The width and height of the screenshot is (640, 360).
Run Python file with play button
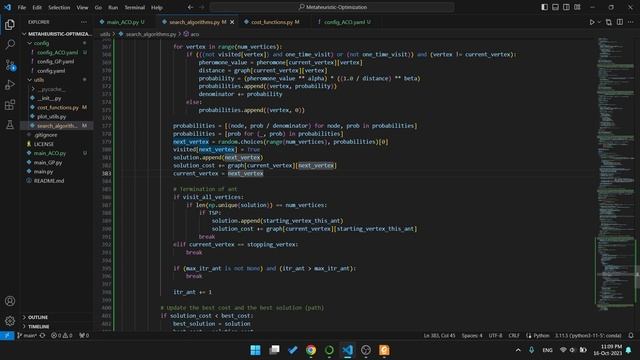pyautogui.click(x=592, y=22)
